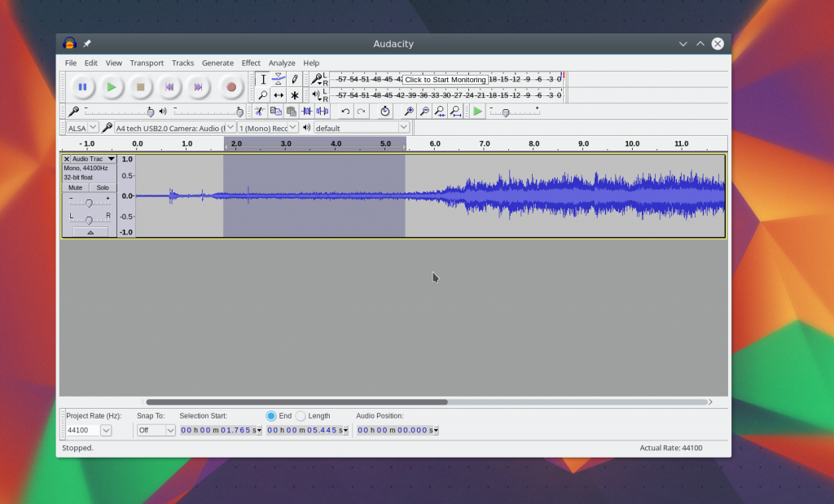The width and height of the screenshot is (834, 504).
Task: Click 'Click to Start Monitoring' meter
Action: [446, 80]
